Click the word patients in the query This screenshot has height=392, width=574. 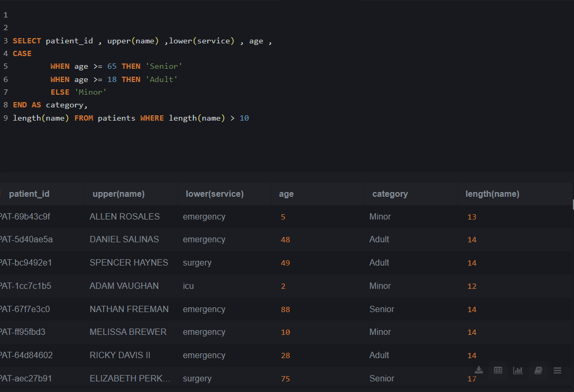(x=116, y=118)
